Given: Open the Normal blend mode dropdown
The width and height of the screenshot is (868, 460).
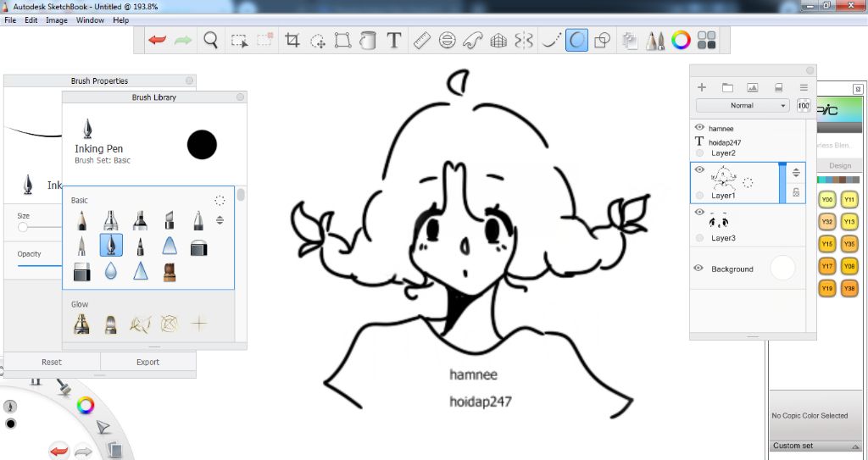Looking at the screenshot, I should 743,105.
